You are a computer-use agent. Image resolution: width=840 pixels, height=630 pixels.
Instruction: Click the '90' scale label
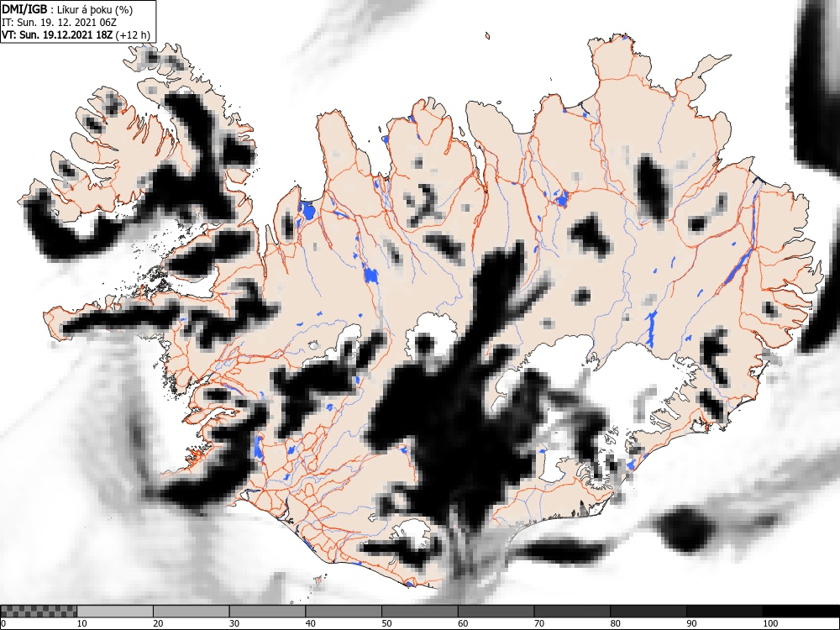coord(691,623)
